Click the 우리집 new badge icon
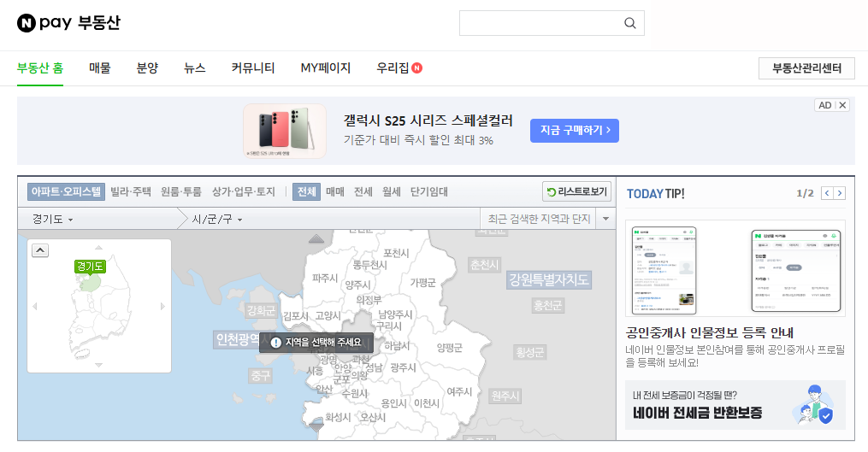 (416, 68)
